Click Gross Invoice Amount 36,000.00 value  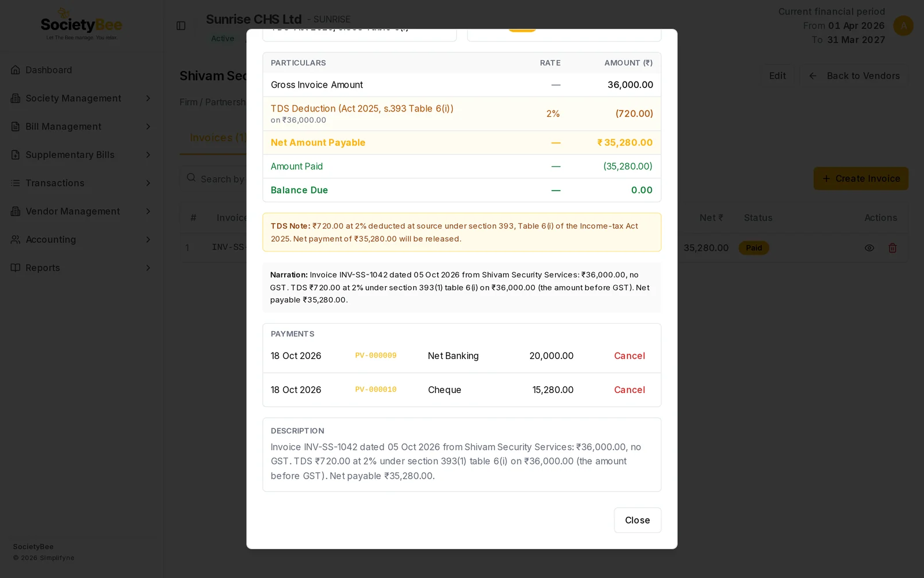[630, 85]
